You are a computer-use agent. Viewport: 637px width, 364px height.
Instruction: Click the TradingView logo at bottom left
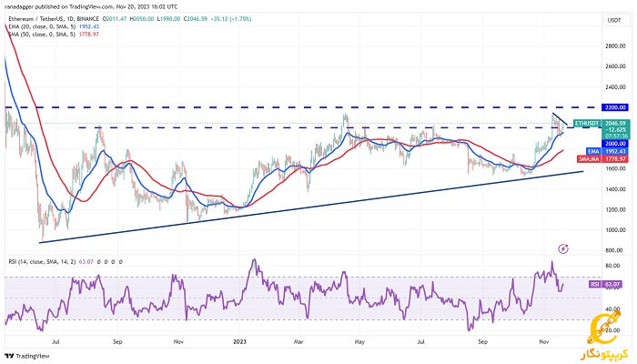coord(27,357)
